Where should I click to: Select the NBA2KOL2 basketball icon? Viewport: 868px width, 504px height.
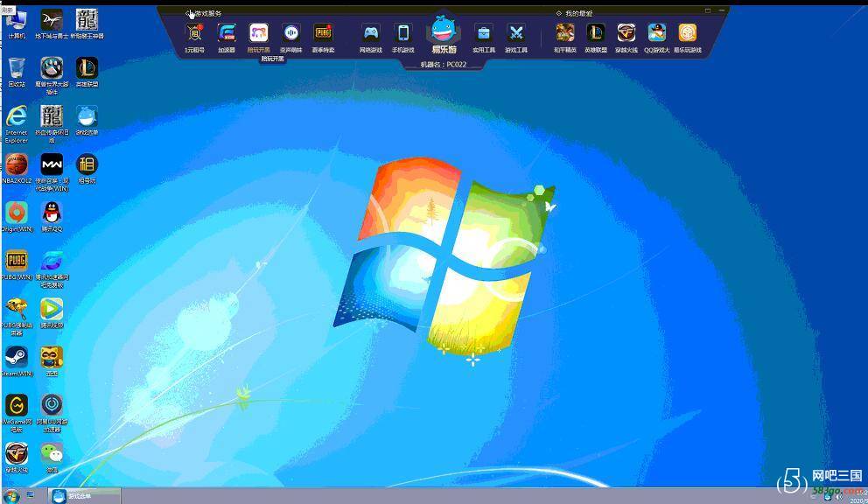tap(17, 168)
